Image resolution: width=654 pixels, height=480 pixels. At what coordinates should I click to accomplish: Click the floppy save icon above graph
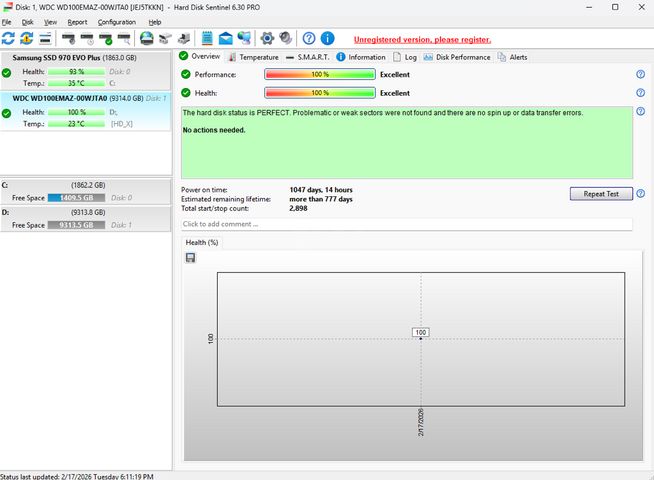[190, 258]
